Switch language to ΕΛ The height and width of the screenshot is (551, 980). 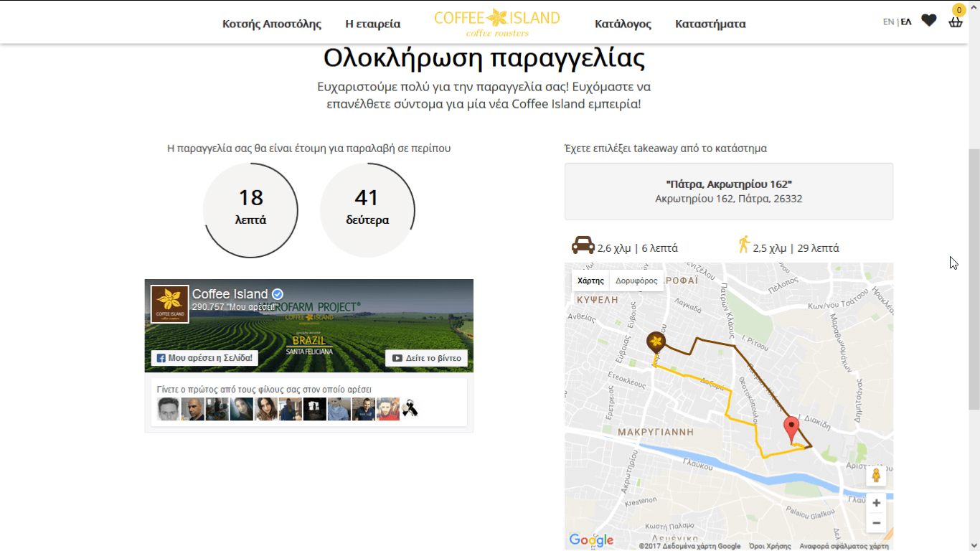pyautogui.click(x=906, y=22)
